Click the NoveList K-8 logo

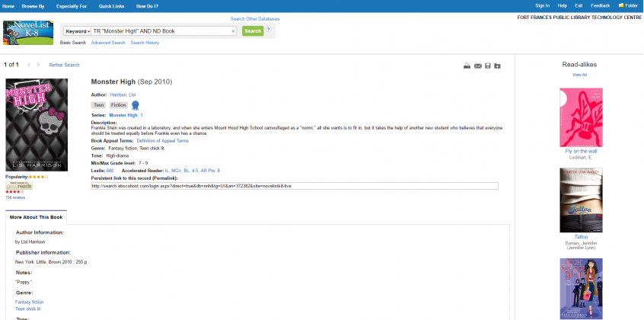(x=28, y=34)
